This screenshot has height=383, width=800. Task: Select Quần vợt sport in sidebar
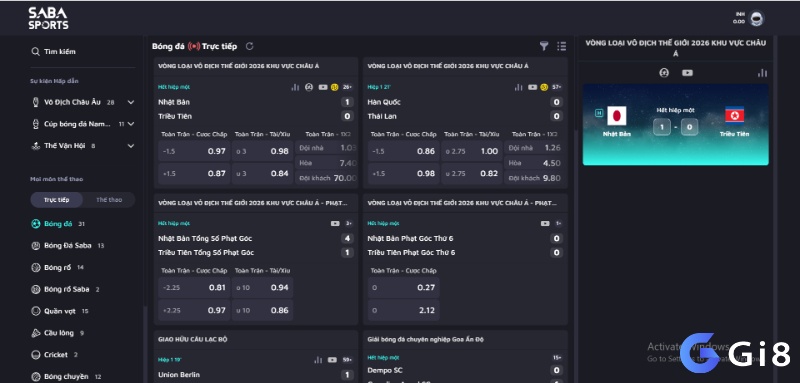(x=59, y=311)
